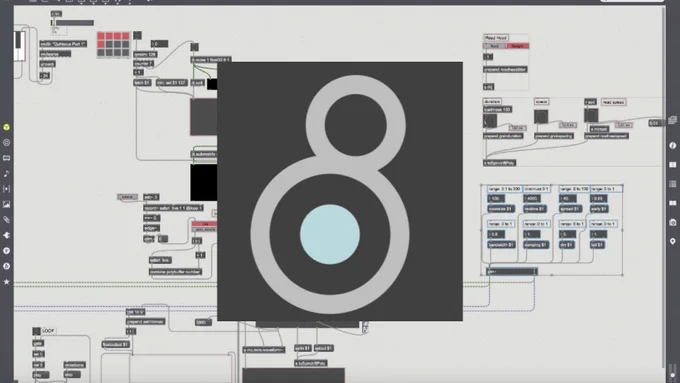Open the location pin icon in right sidebar
This screenshot has height=383, width=680.
673,241
